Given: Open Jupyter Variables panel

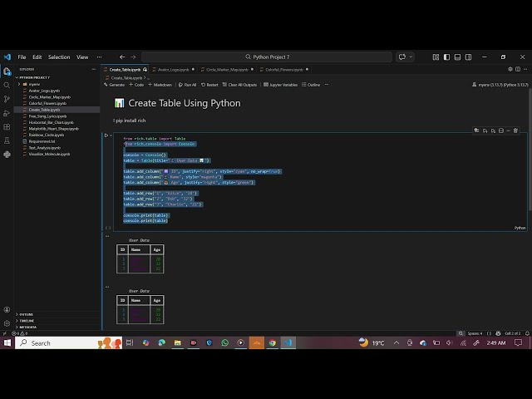Looking at the screenshot, I should click(281, 85).
